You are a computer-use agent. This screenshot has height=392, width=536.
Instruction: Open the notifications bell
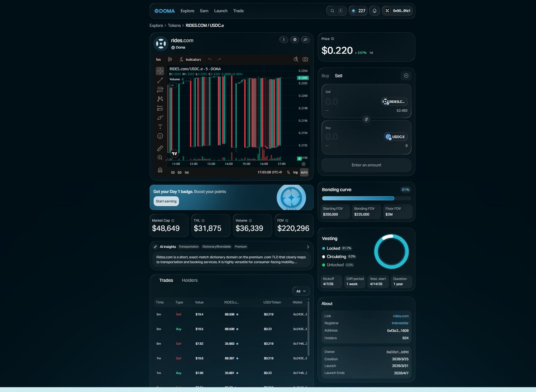coord(375,11)
